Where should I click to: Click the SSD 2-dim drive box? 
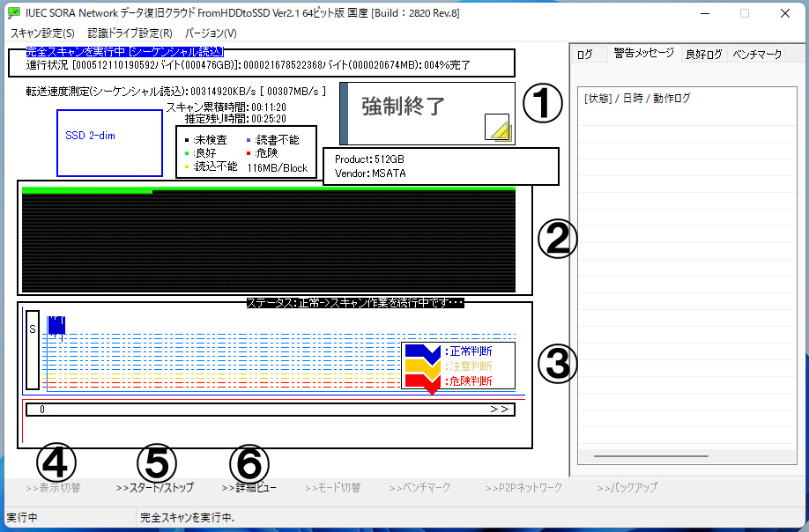[x=109, y=143]
